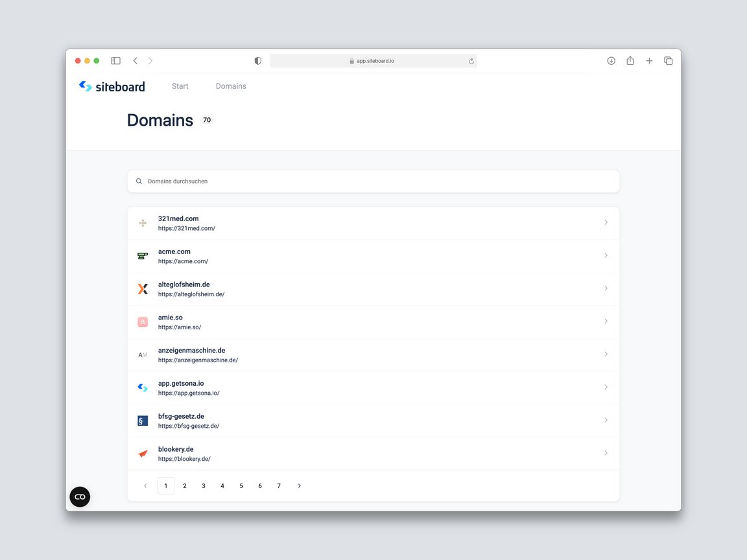This screenshot has height=560, width=747.
Task: Click the 321med.com favicon
Action: pos(143,223)
